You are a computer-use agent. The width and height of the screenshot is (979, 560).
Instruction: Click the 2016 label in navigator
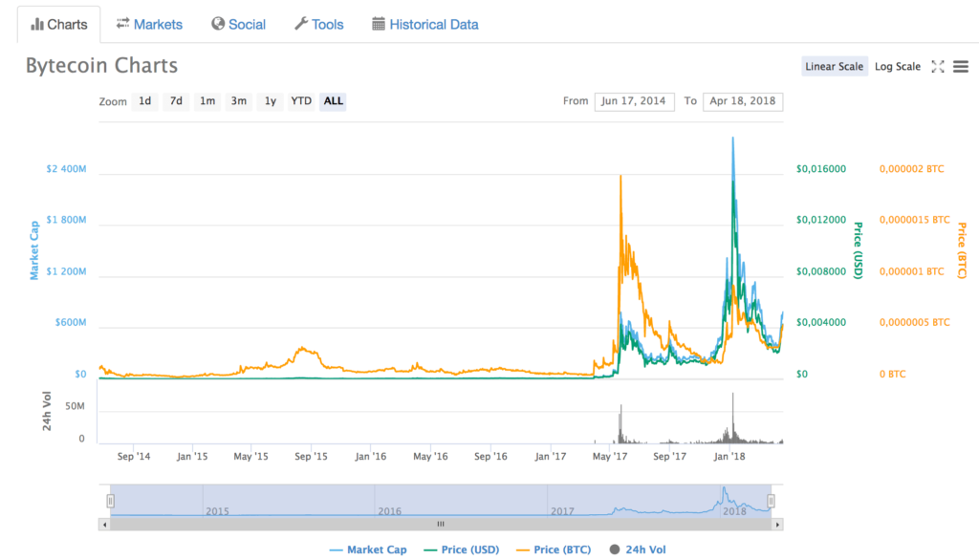point(390,511)
